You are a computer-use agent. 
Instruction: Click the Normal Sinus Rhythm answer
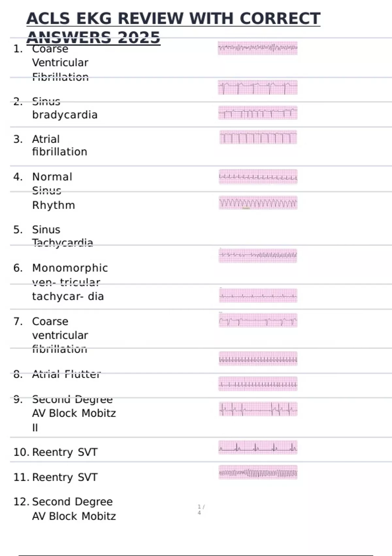(x=53, y=191)
